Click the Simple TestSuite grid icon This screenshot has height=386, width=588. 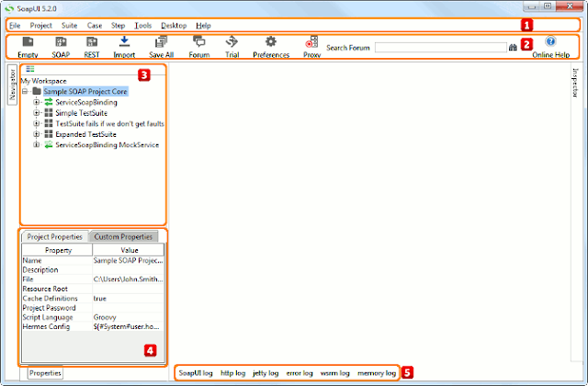coord(49,112)
